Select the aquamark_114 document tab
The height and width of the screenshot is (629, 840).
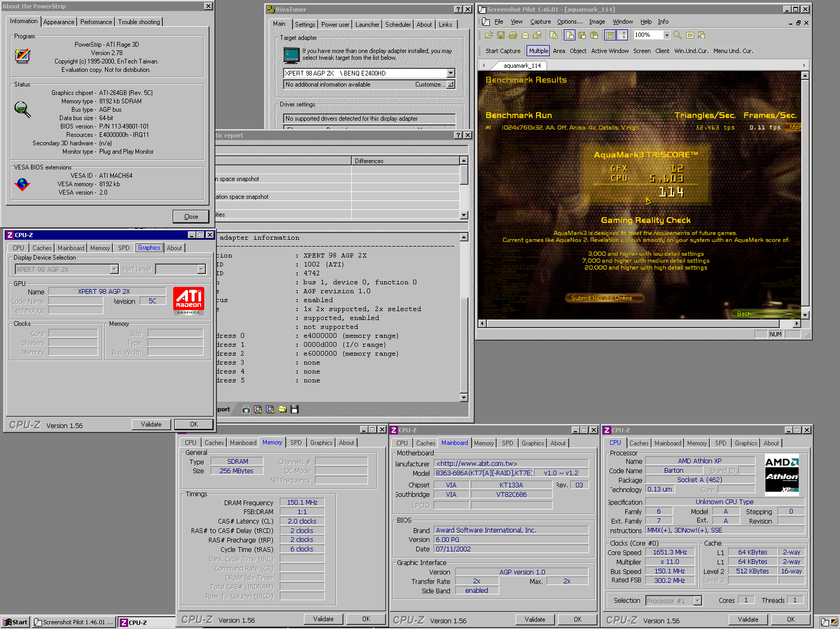pos(522,66)
